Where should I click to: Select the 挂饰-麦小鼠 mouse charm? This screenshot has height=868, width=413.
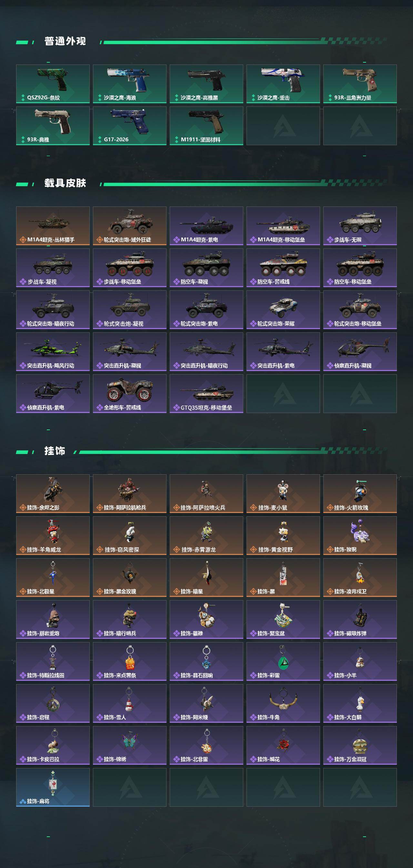coord(283,494)
